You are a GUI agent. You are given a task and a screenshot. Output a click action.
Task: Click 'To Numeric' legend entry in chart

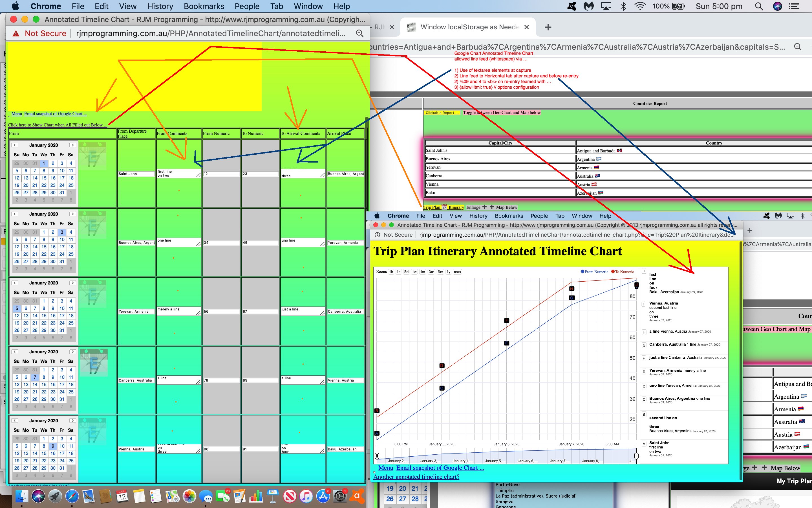click(x=623, y=272)
